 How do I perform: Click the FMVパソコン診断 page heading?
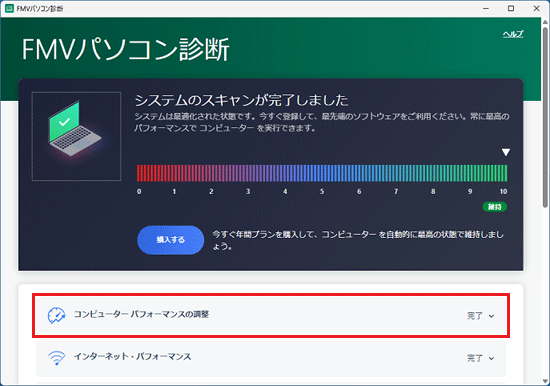pos(126,49)
